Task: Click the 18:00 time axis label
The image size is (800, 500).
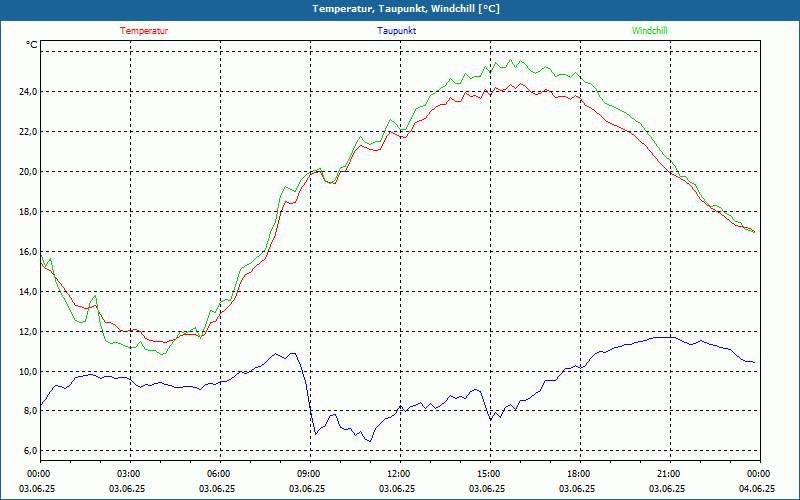Action: click(x=580, y=474)
